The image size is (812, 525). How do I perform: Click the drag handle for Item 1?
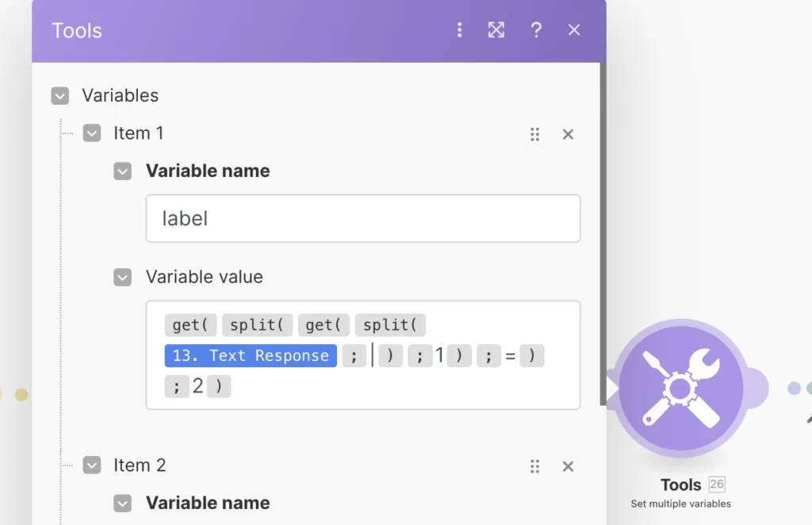[535, 134]
